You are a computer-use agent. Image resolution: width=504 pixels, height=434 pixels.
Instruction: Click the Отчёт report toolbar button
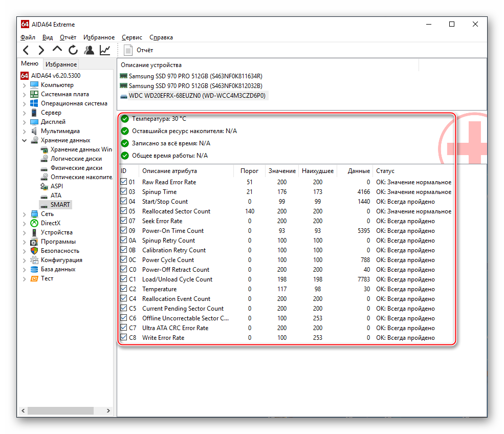pos(139,50)
